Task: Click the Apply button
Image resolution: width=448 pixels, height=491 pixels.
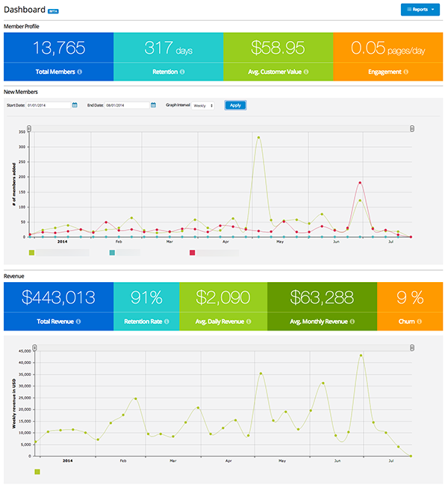Action: click(x=235, y=105)
